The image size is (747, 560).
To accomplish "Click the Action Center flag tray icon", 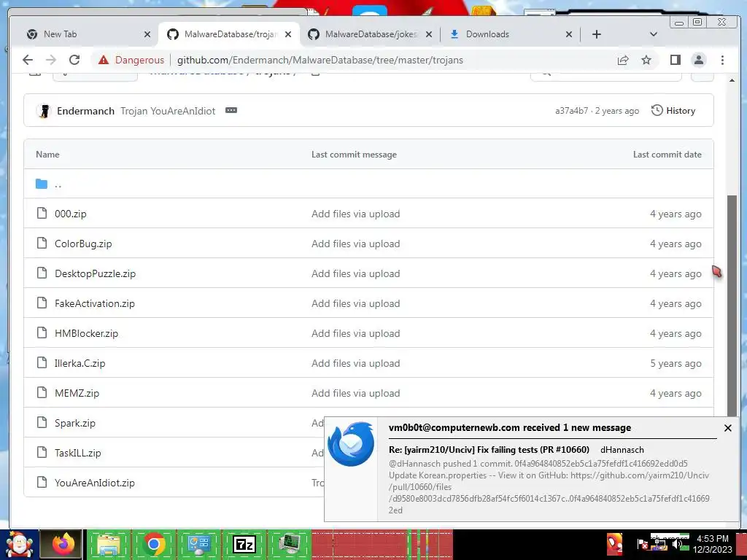I will click(x=642, y=544).
